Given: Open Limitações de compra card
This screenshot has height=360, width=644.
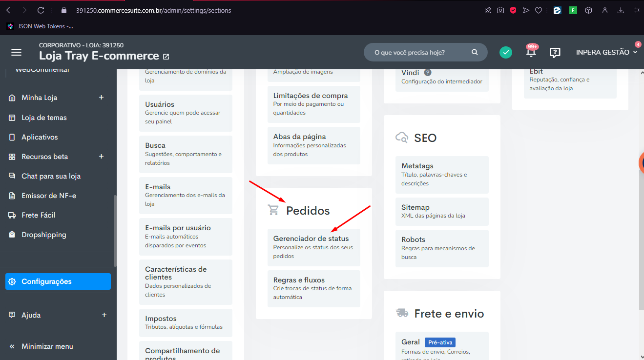Looking at the screenshot, I should coord(314,104).
